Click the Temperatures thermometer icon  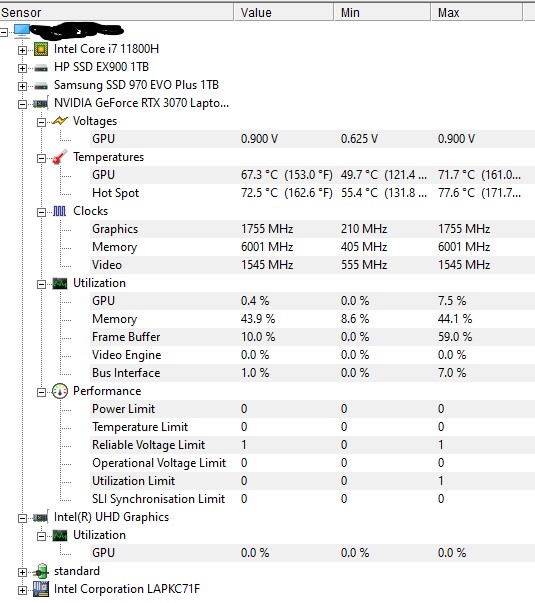click(x=60, y=157)
